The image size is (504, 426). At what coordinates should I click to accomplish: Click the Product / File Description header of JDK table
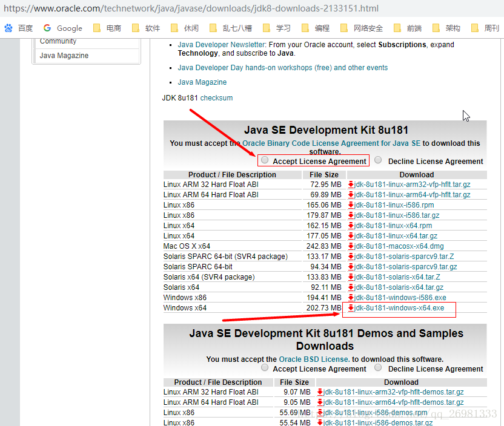232,175
